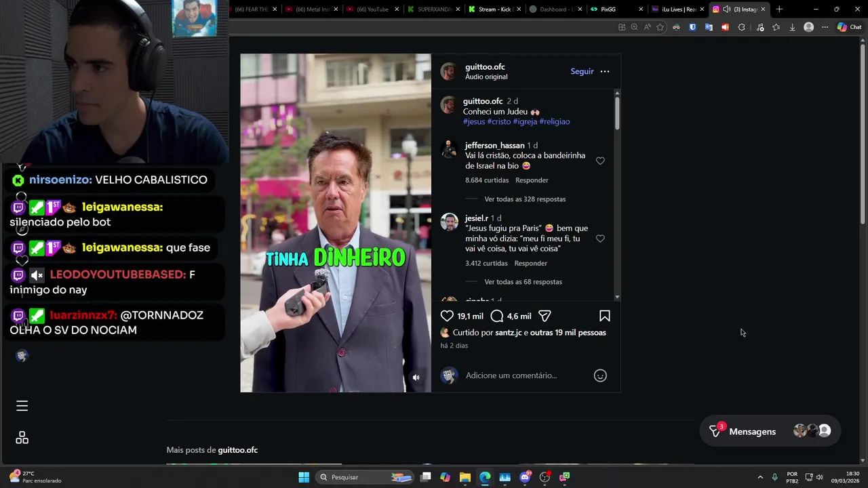Screen dimensions: 868x488
Task: Open guittoo.ofc username in post header
Action: (485, 67)
